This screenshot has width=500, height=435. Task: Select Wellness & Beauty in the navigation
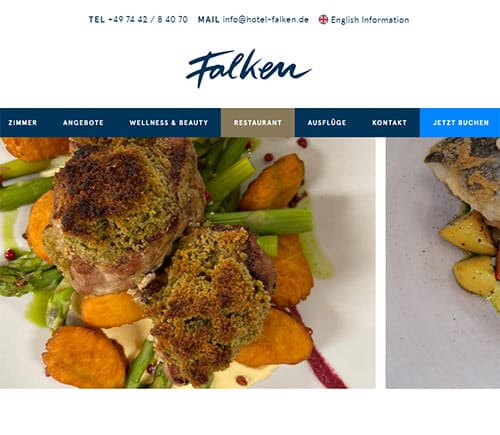pyautogui.click(x=169, y=123)
